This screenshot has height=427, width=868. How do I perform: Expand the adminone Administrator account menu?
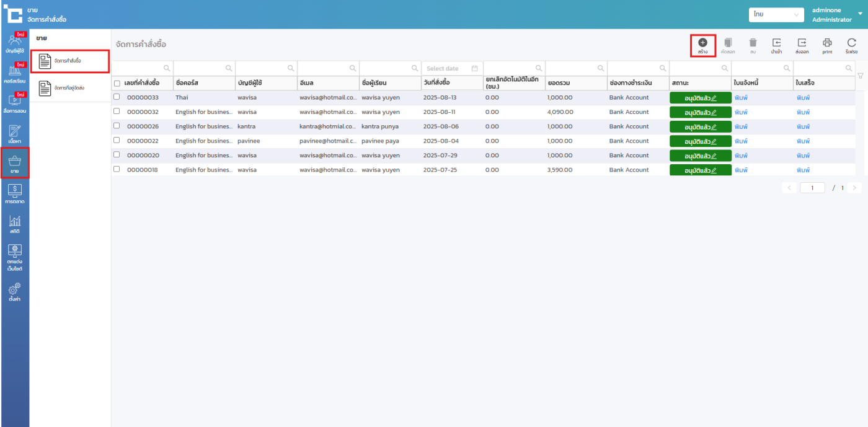coord(835,15)
